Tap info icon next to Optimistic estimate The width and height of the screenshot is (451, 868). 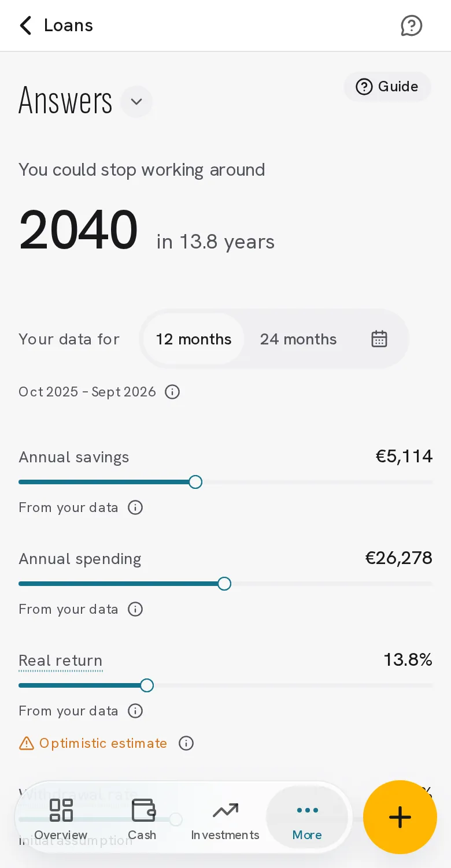[x=186, y=743]
